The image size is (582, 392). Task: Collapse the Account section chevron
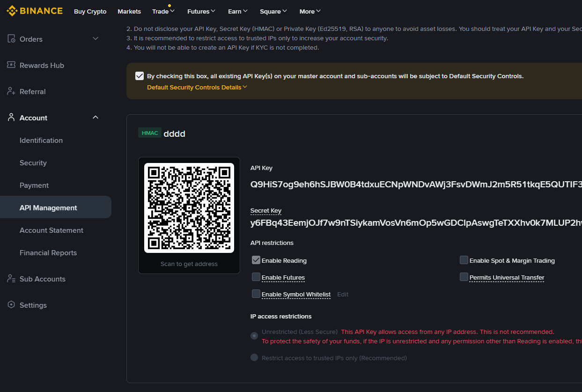pos(96,118)
